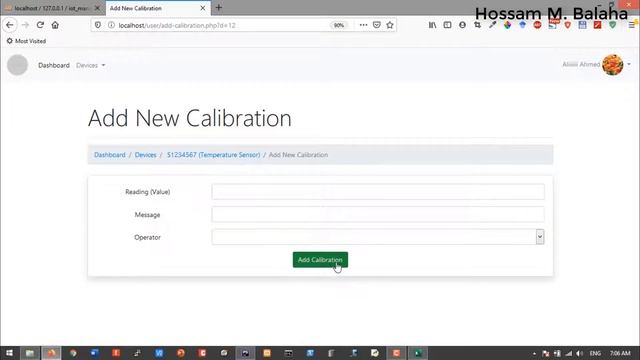Switch the ENG input language indicator
The width and height of the screenshot is (640, 360).
595,353
